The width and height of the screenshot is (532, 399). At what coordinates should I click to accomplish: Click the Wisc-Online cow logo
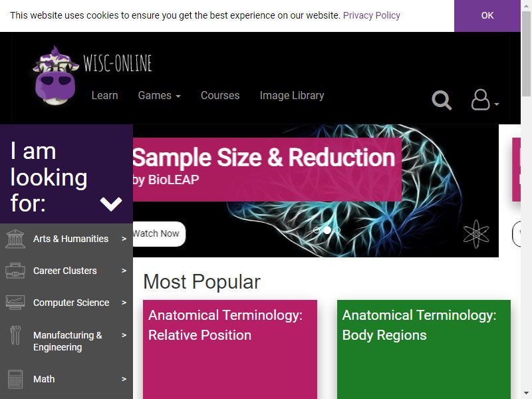[56, 75]
